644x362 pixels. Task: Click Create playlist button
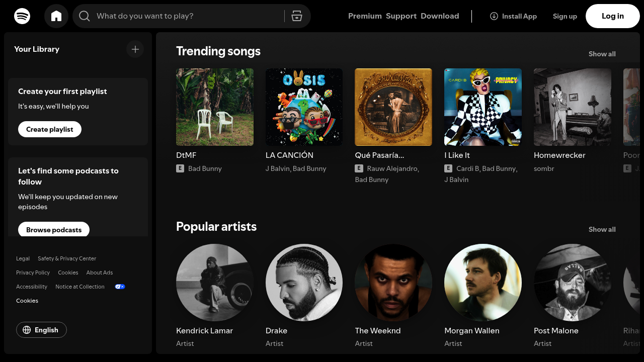tap(50, 129)
